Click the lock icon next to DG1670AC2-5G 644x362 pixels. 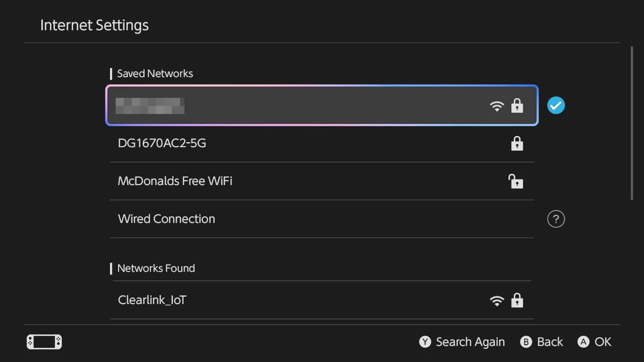coord(517,144)
